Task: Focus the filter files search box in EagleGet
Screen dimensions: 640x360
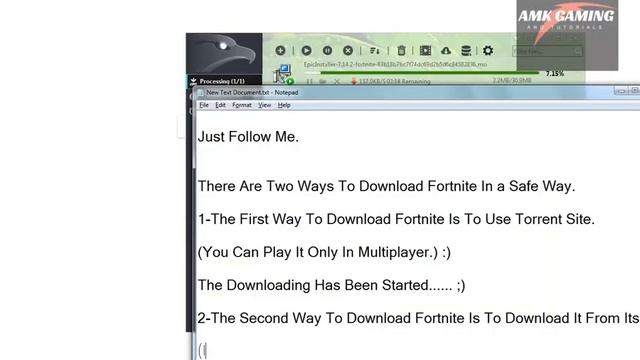Action: point(547,51)
